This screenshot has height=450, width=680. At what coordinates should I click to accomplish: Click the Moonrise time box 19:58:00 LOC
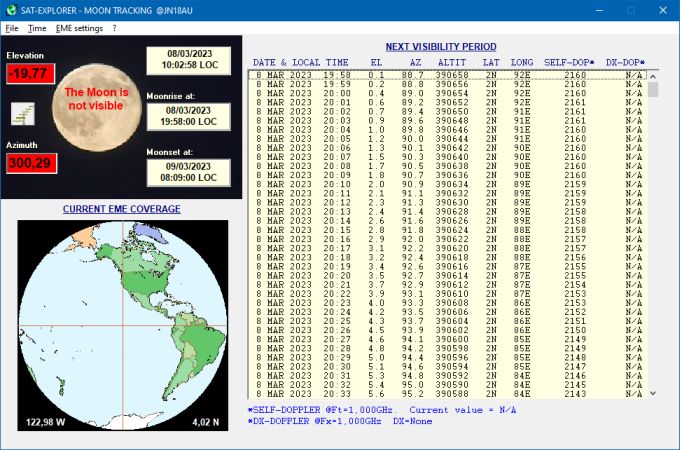click(189, 116)
